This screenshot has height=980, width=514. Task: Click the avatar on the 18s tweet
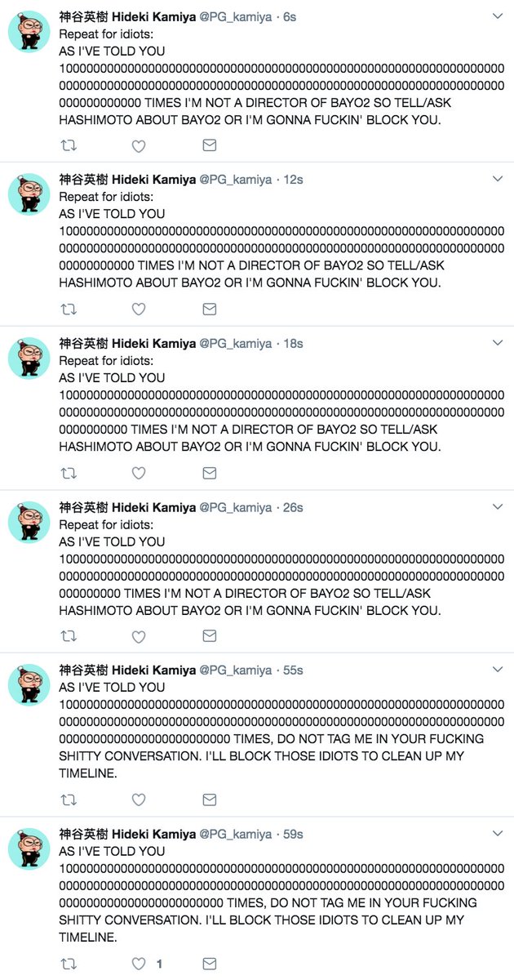click(x=29, y=359)
